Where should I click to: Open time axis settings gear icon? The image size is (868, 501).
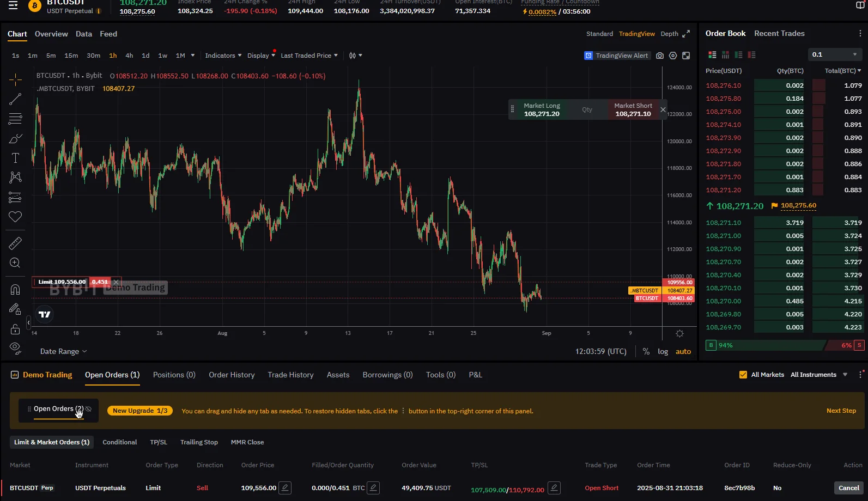click(x=679, y=333)
